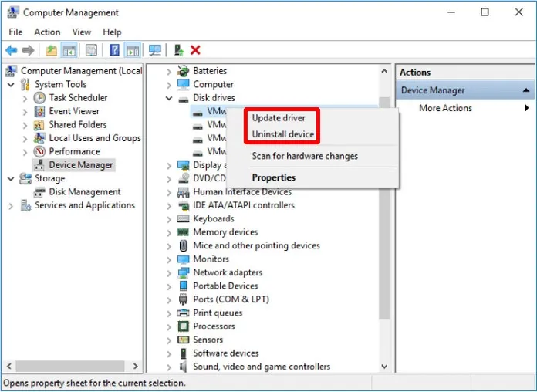Click the Ports (COM & LPT) plug icon
The image size is (537, 392).
click(x=183, y=299)
